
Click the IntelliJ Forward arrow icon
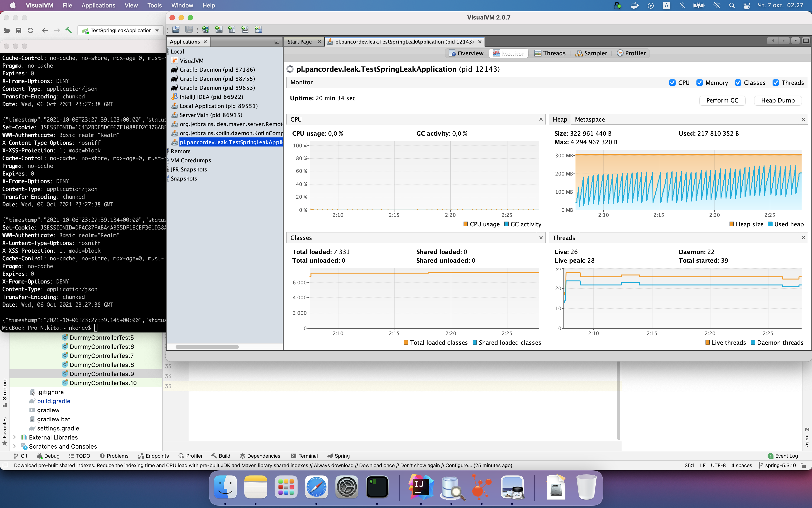57,31
